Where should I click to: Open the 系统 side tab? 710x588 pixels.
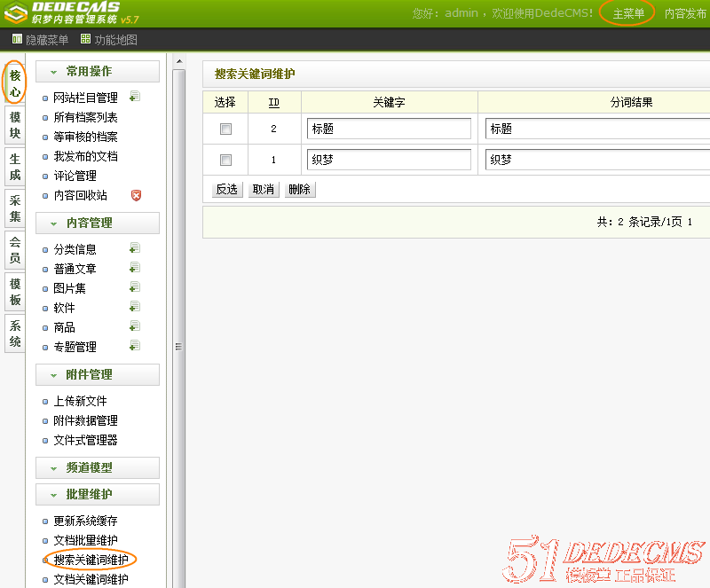[15, 333]
